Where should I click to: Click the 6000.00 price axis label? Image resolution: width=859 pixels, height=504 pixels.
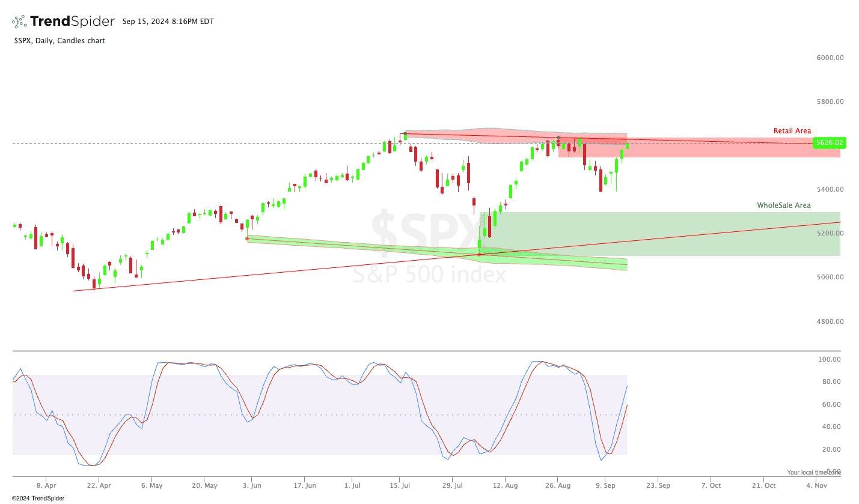click(x=830, y=58)
